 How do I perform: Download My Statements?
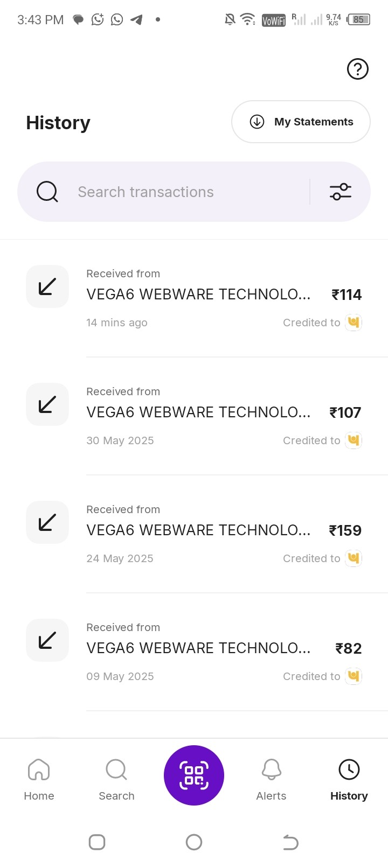click(x=301, y=122)
